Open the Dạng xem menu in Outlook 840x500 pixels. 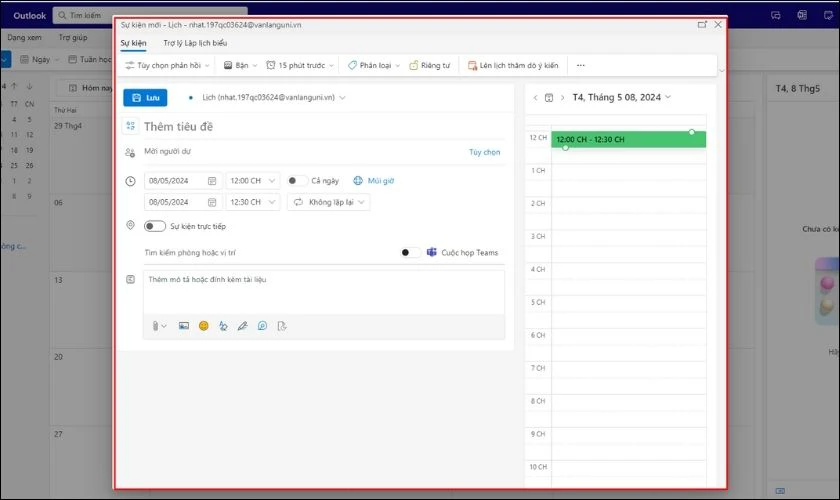click(24, 38)
